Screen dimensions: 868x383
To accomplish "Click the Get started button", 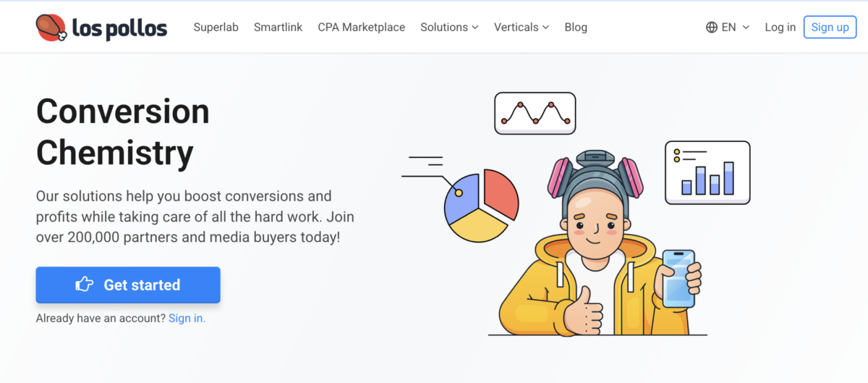I will [128, 285].
